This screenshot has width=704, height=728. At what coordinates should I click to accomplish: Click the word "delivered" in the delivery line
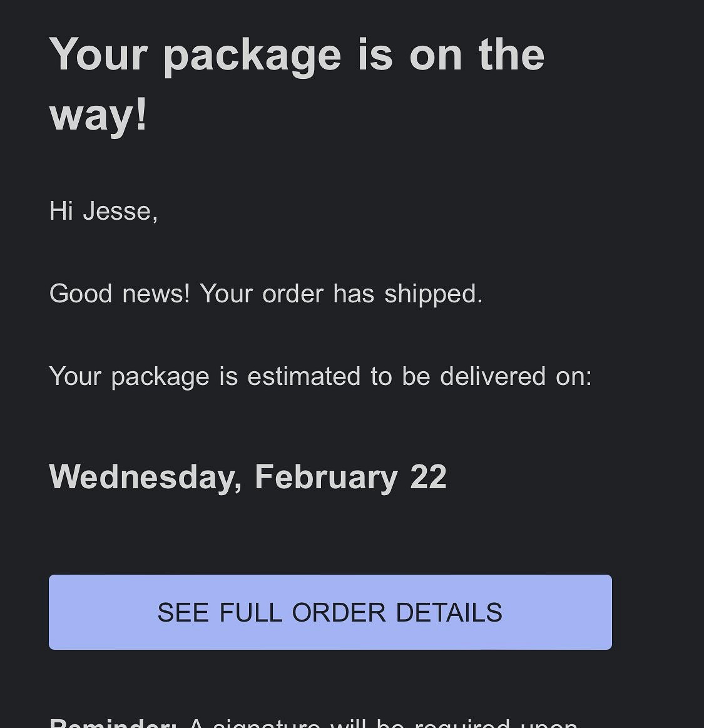click(493, 376)
